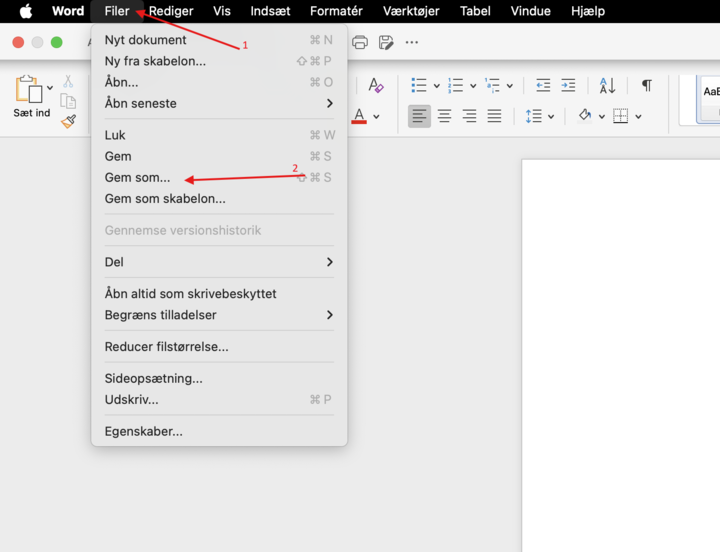Click the Format Painter brush icon
This screenshot has width=720, height=552.
click(x=68, y=121)
